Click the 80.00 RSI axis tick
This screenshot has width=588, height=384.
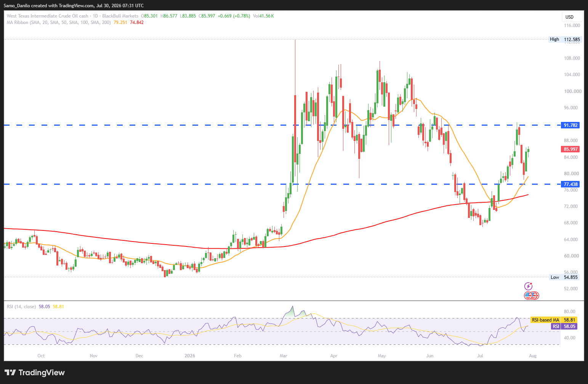(570, 312)
